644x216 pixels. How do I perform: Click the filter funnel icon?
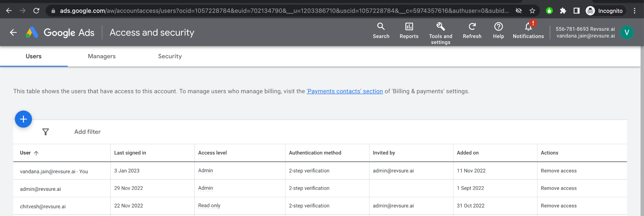click(x=46, y=132)
